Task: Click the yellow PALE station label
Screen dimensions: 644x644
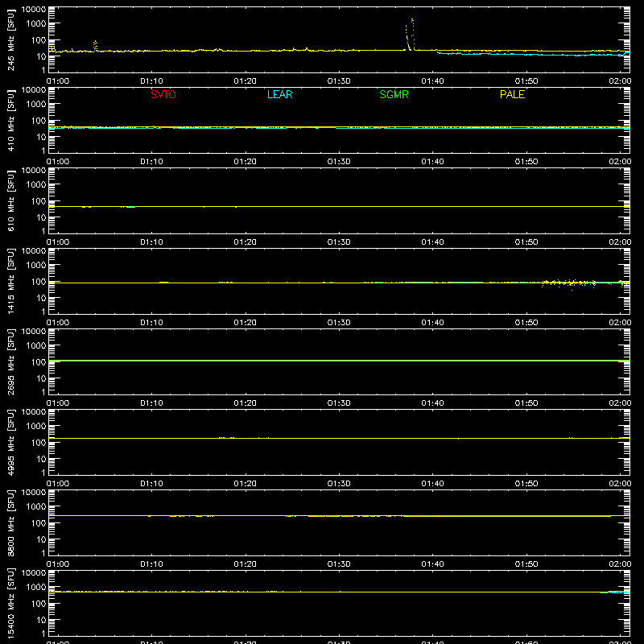Action: pos(512,94)
